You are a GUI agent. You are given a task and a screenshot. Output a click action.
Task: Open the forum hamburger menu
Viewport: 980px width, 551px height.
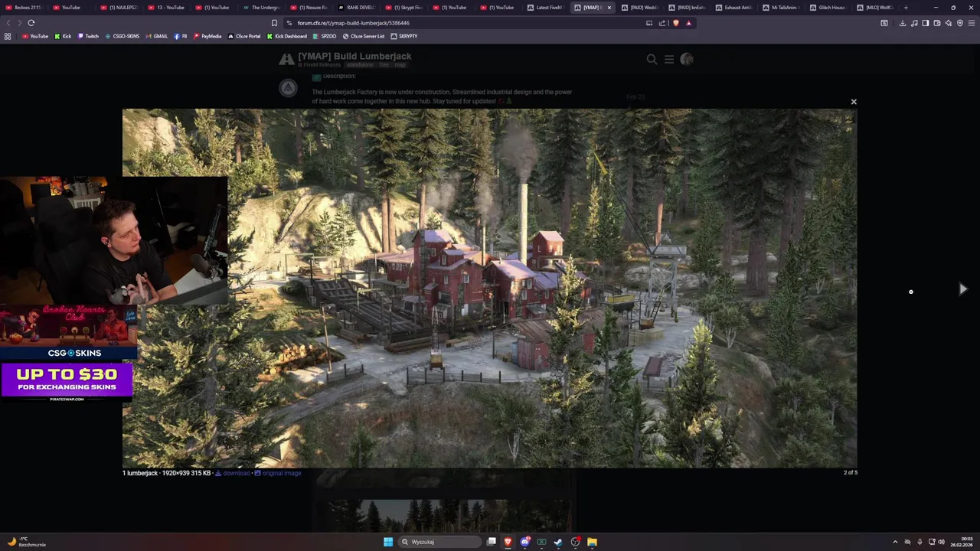pos(669,59)
